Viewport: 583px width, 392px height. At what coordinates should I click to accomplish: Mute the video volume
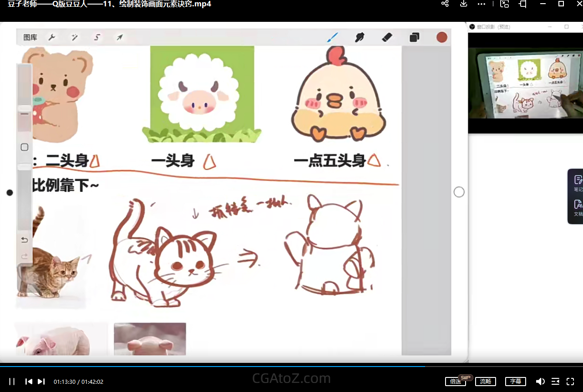[x=540, y=382]
